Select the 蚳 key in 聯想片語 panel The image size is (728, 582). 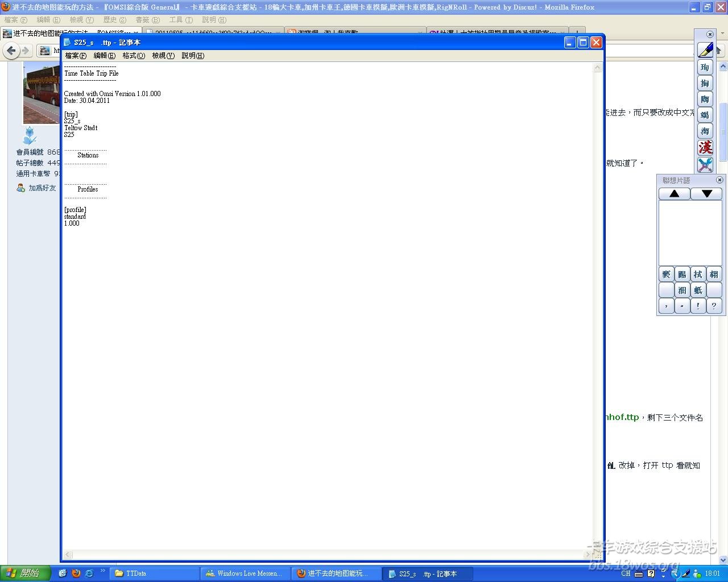(x=698, y=290)
